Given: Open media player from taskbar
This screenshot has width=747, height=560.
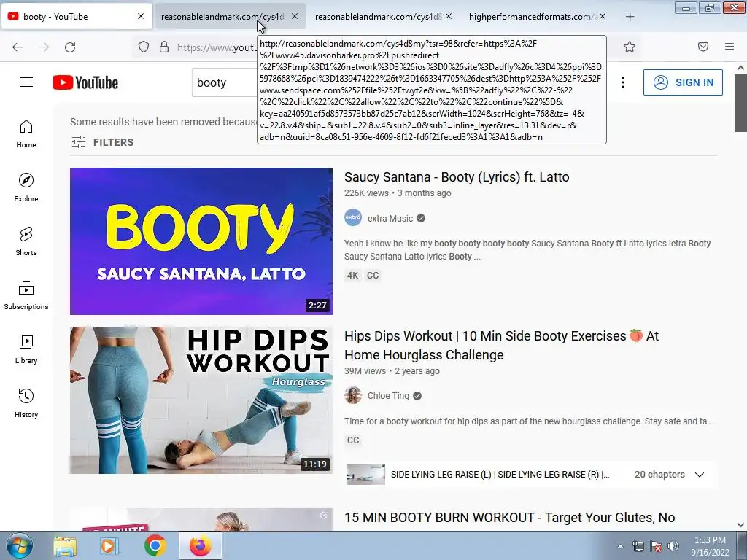Looking at the screenshot, I should (109, 545).
